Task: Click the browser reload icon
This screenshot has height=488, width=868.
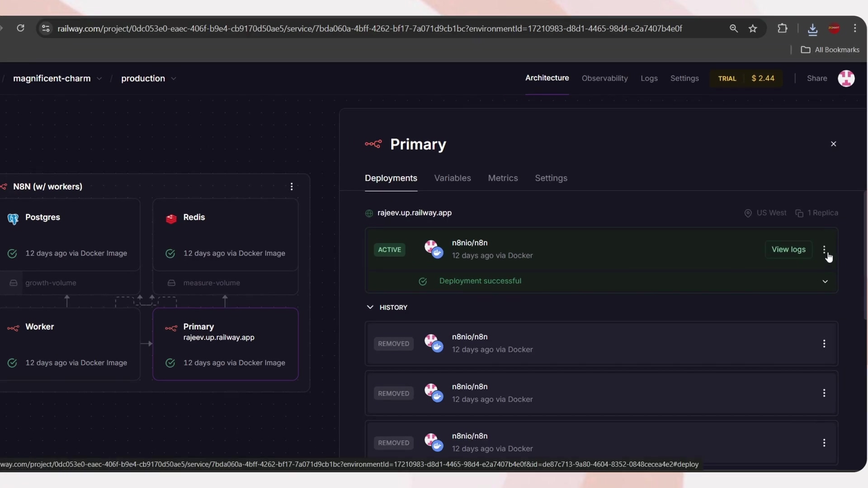Action: (20, 28)
